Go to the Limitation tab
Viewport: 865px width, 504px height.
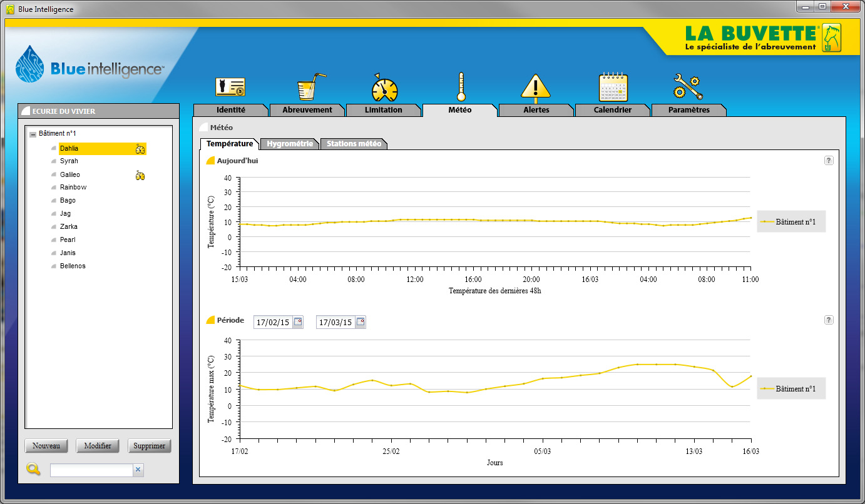click(x=384, y=110)
